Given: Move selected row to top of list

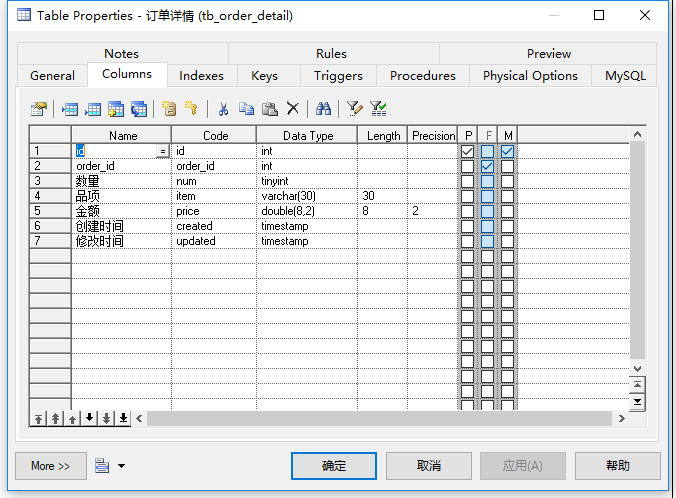Looking at the screenshot, I should tap(38, 418).
